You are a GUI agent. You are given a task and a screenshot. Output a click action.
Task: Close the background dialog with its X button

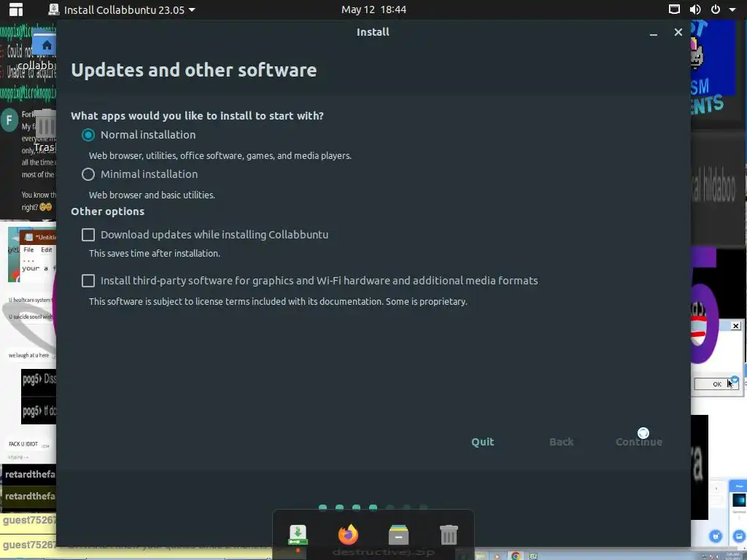[x=735, y=326]
